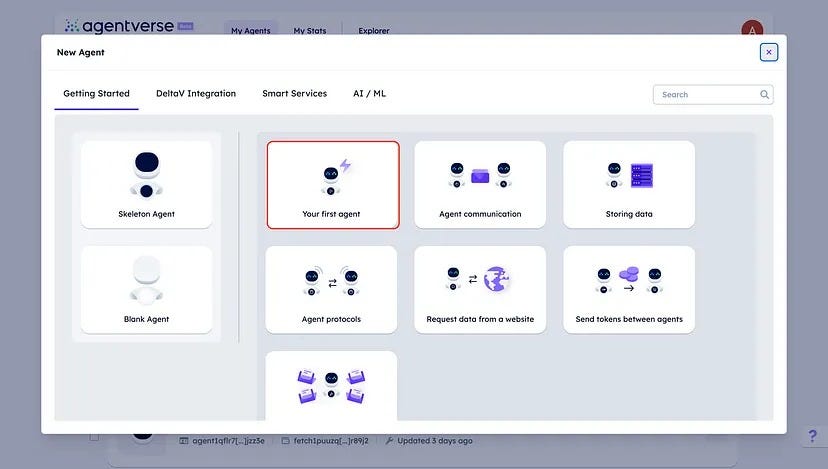Select the Storing data template
Viewport: 828px width, 469px height.
[629, 184]
